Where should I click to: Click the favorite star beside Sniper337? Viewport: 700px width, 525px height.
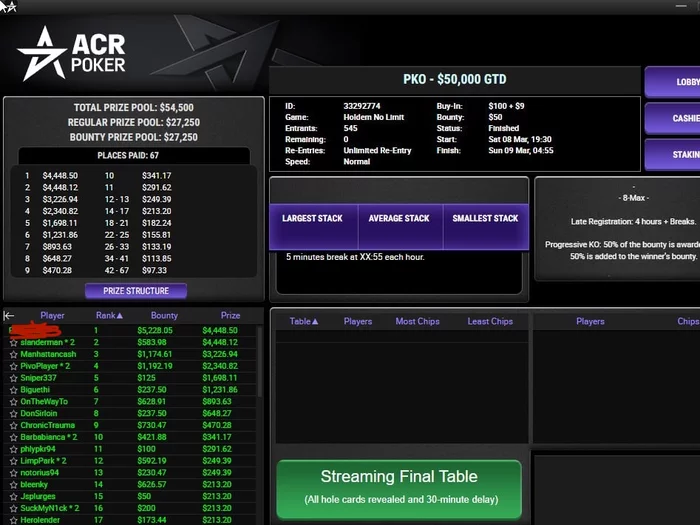click(13, 378)
